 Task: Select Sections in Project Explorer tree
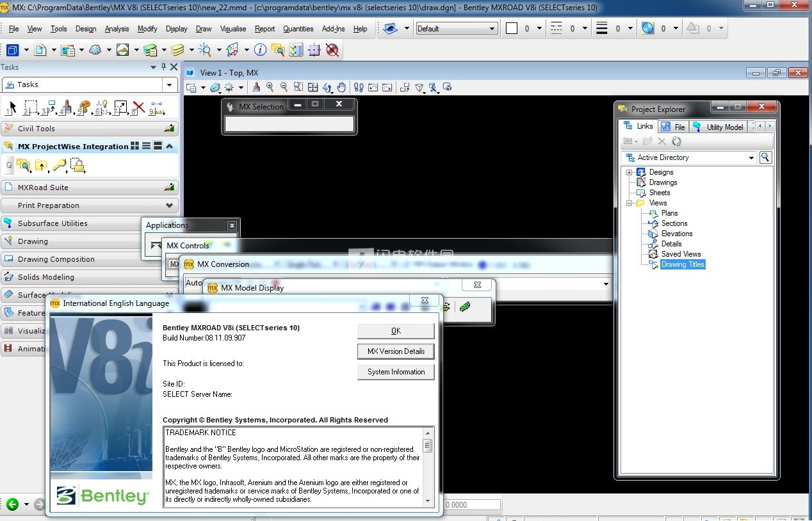674,223
